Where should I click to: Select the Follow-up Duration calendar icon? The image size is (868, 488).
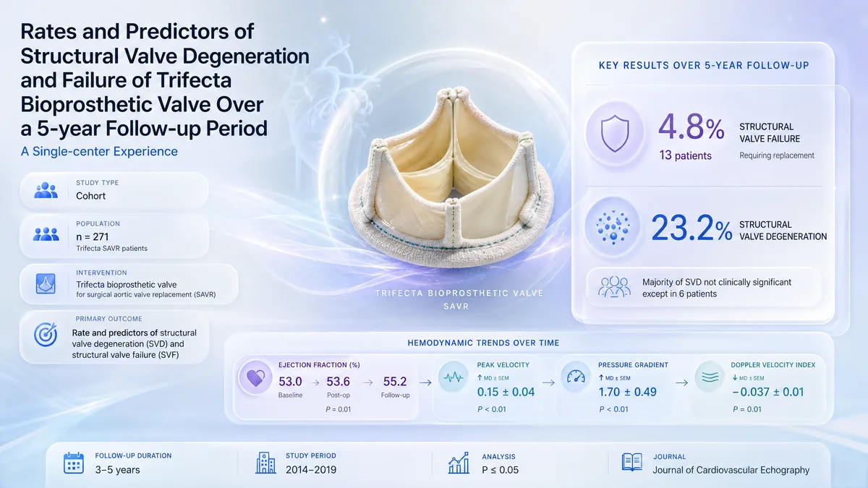(x=75, y=463)
